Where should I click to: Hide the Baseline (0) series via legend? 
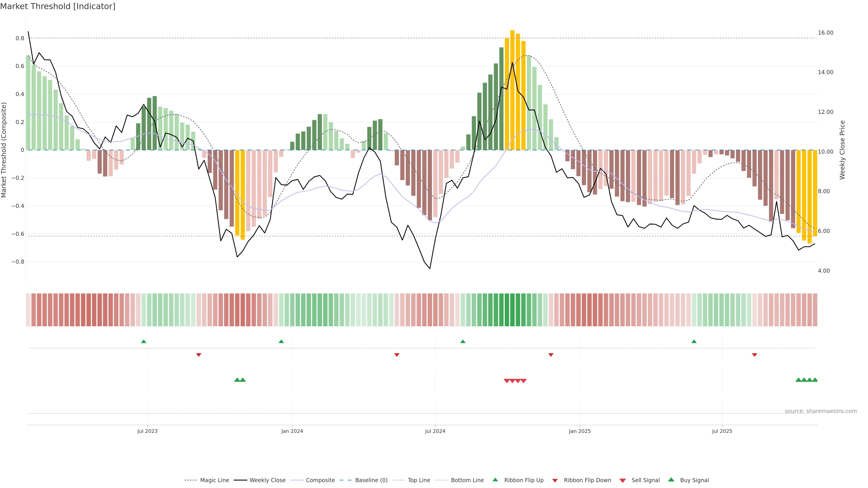point(371,480)
